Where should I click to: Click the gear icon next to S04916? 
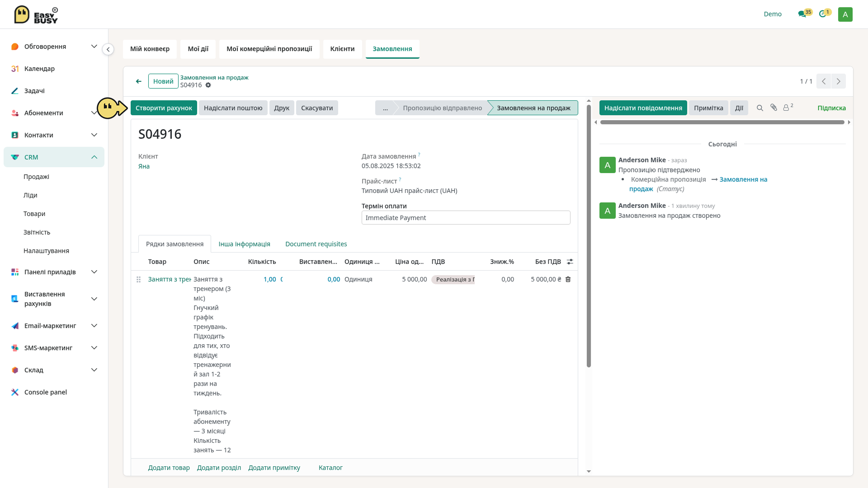[x=208, y=85]
